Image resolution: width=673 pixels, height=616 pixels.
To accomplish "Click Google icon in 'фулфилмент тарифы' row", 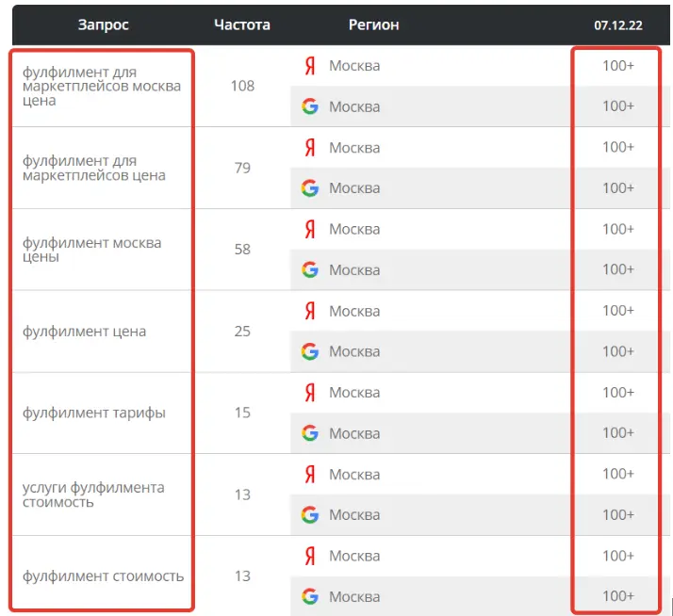I will [x=309, y=433].
